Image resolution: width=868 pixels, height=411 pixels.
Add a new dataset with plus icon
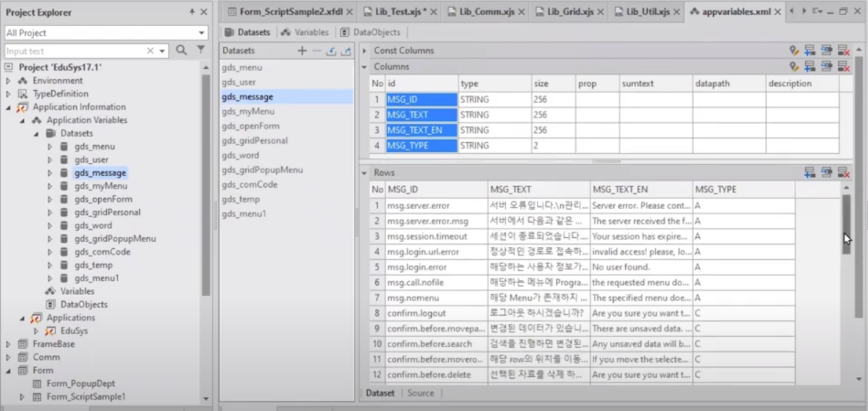[x=302, y=51]
